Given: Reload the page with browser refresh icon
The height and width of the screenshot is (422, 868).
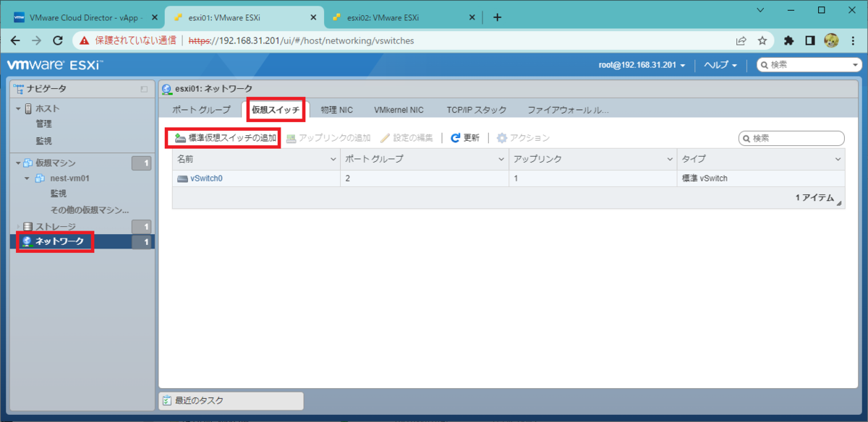Looking at the screenshot, I should (x=58, y=40).
